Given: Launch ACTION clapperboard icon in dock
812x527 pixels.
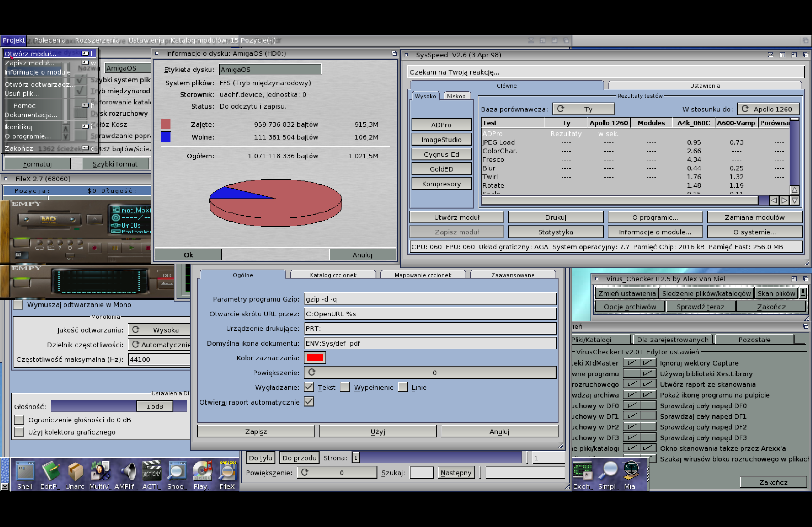Looking at the screenshot, I should (x=151, y=475).
